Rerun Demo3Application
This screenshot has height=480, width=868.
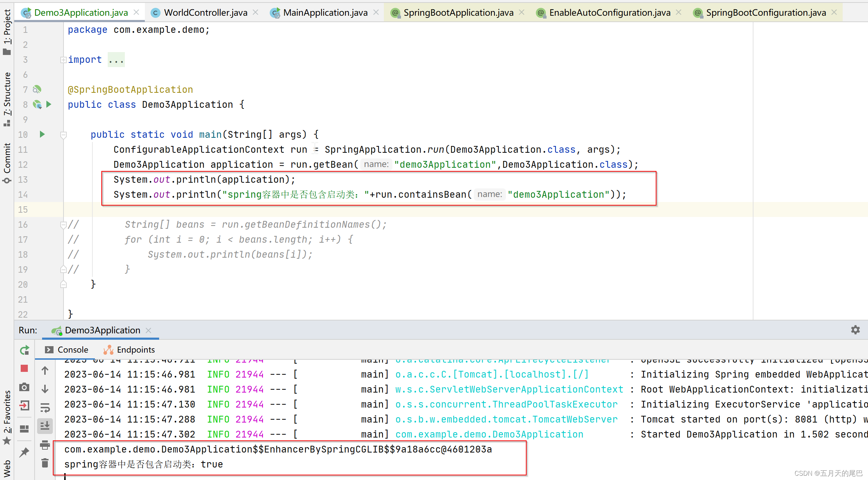point(24,350)
